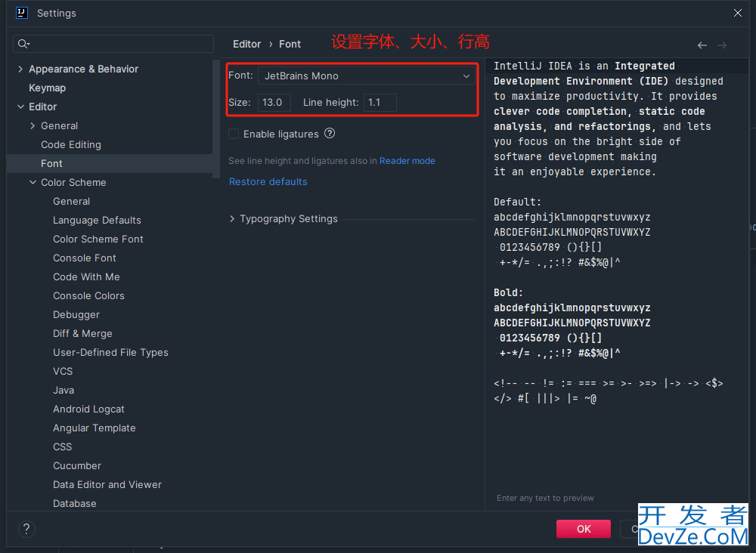This screenshot has height=553, width=756.
Task: Follow the Reader mode link
Action: coord(407,161)
